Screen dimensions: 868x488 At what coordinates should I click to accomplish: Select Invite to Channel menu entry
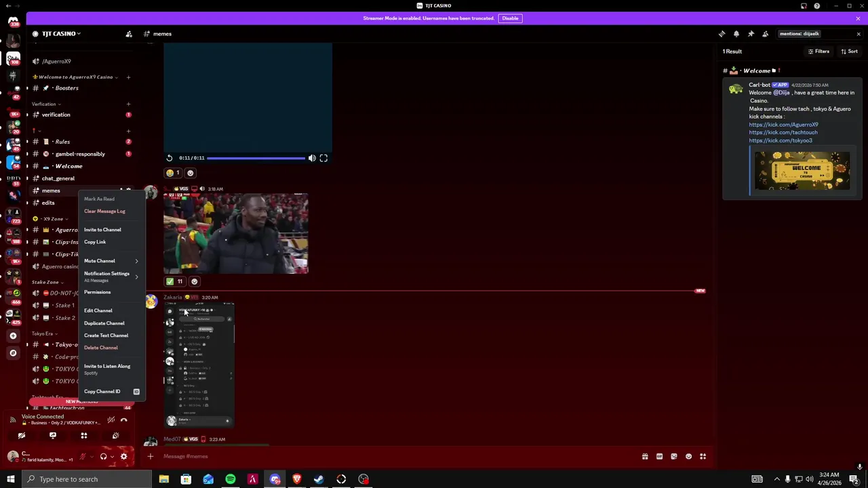[x=102, y=230]
